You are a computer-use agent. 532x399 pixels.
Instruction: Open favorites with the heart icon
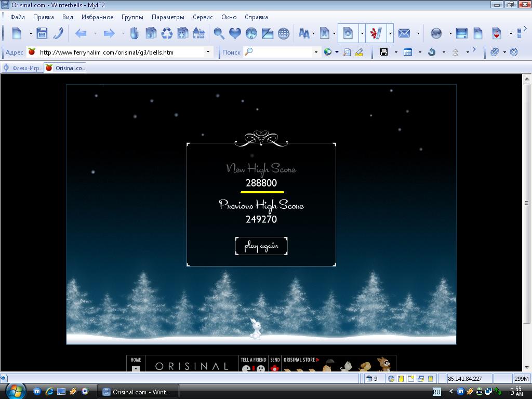[x=235, y=34]
